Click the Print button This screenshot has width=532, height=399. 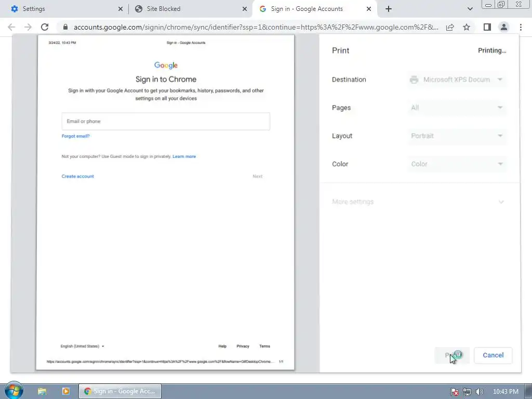click(x=452, y=355)
